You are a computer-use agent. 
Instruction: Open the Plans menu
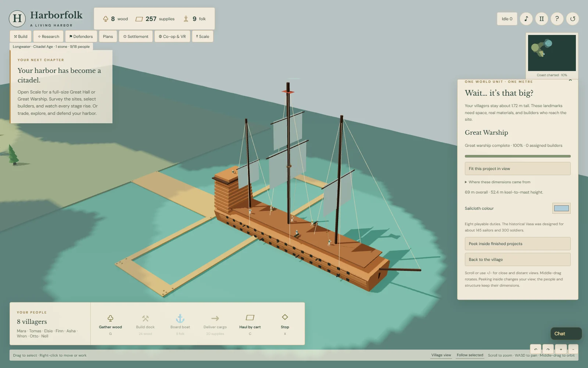click(x=108, y=36)
